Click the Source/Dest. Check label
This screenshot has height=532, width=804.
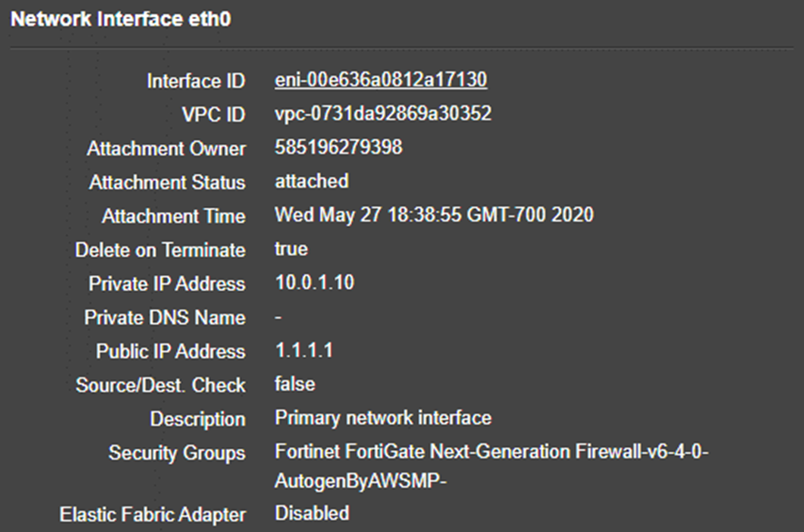click(x=161, y=385)
